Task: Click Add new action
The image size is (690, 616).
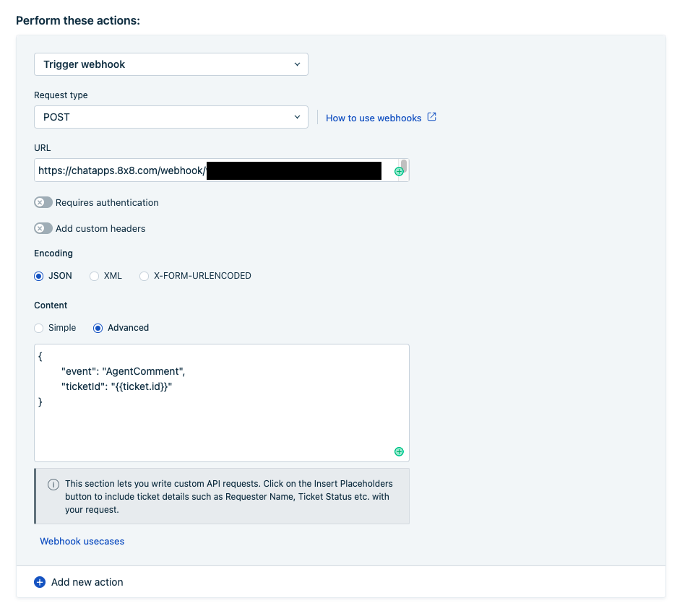Action: [x=87, y=582]
